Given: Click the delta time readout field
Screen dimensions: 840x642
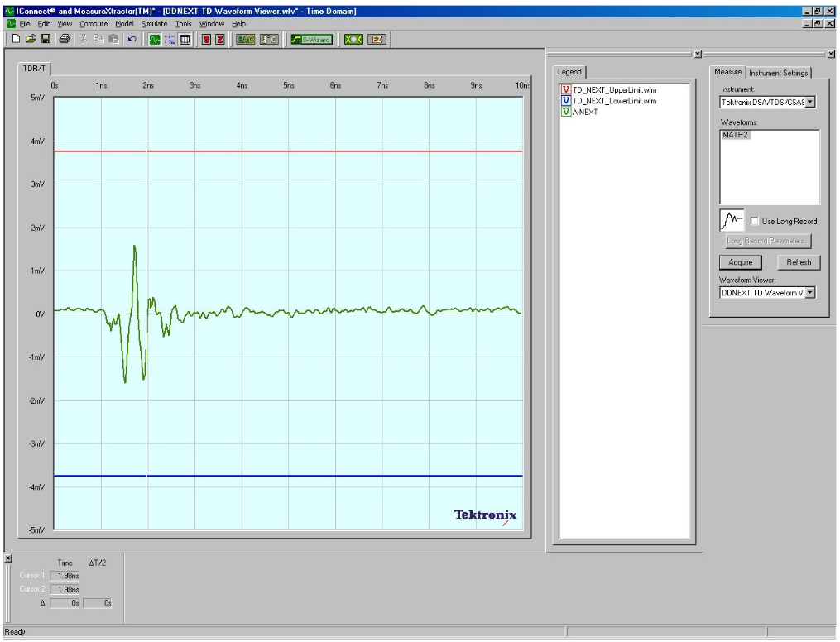Looking at the screenshot, I should click(x=65, y=603).
